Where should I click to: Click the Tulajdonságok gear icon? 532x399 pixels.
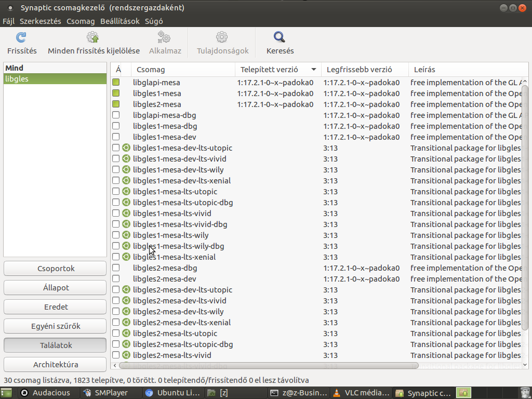pyautogui.click(x=221, y=37)
